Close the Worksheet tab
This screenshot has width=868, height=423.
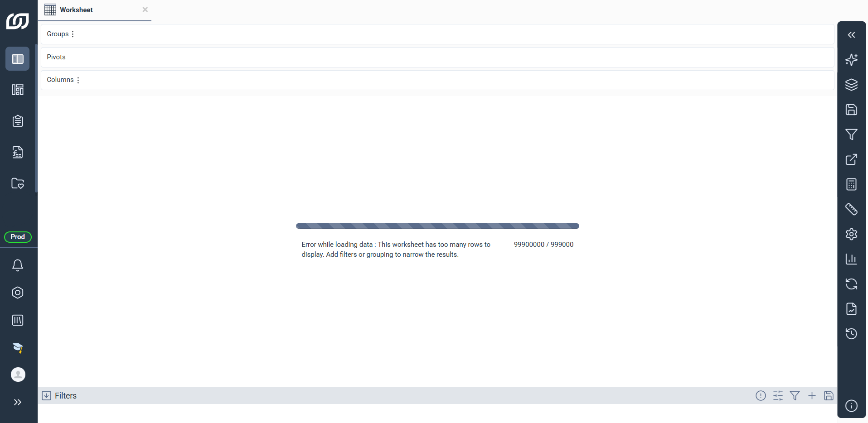coord(145,10)
